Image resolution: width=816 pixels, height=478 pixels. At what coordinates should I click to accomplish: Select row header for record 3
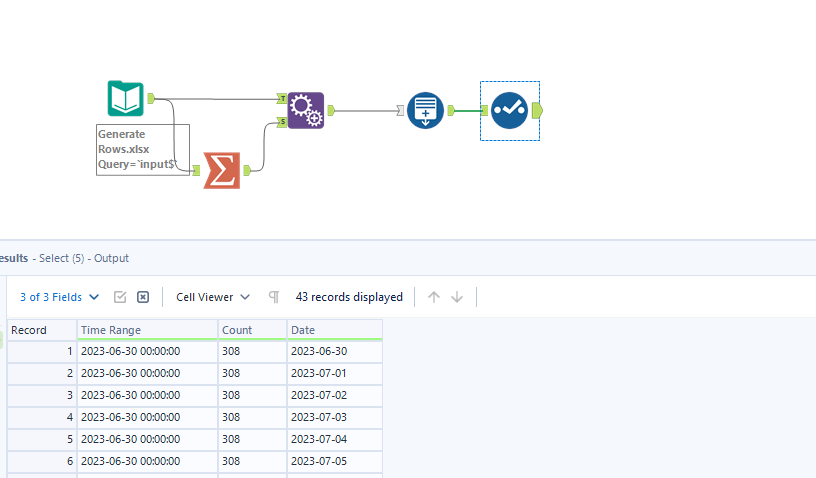click(42, 395)
